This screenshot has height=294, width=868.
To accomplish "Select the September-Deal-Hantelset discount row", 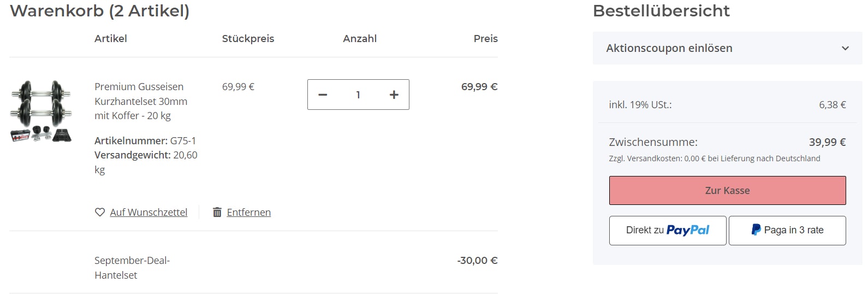I will pos(132,268).
